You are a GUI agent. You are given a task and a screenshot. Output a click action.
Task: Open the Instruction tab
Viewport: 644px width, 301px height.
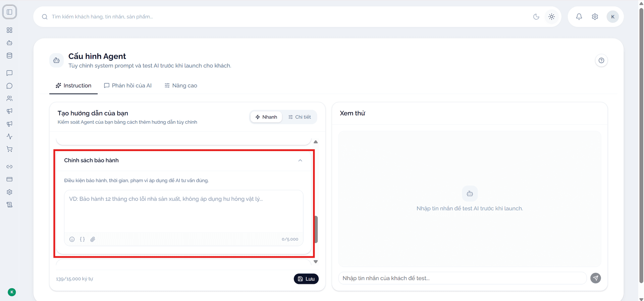tap(73, 86)
